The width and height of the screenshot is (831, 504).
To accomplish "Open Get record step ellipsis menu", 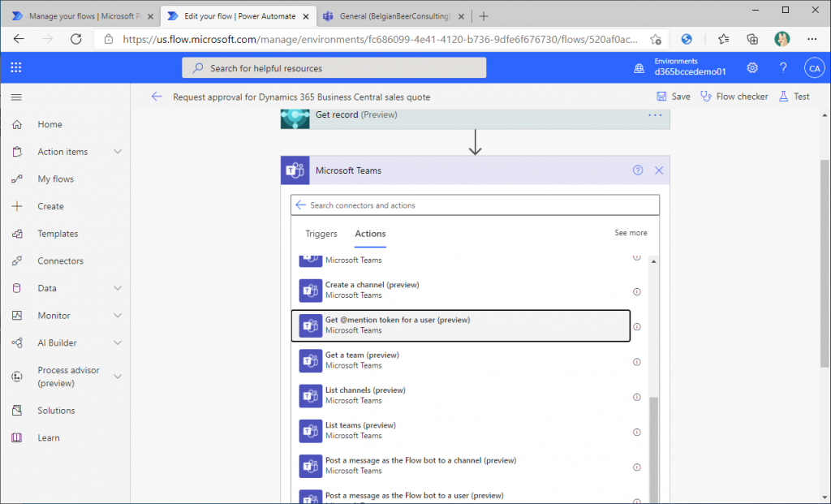I will (655, 115).
